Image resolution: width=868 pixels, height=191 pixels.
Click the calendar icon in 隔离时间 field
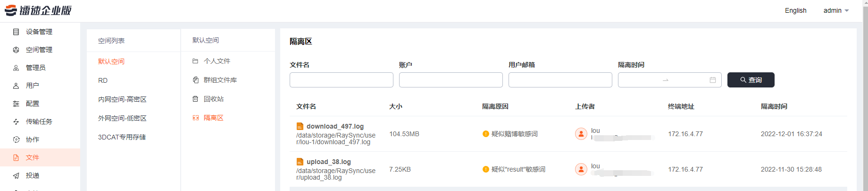(x=713, y=80)
